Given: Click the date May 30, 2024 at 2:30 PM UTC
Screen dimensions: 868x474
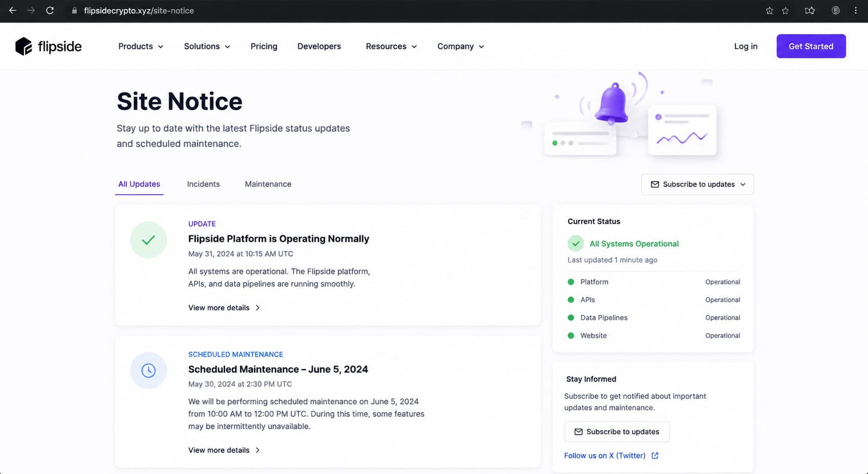Looking at the screenshot, I should [240, 384].
